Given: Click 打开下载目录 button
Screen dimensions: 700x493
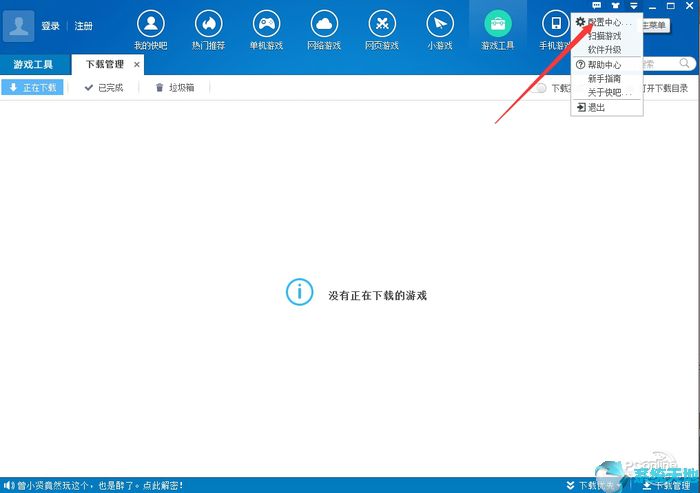Looking at the screenshot, I should click(x=665, y=88).
